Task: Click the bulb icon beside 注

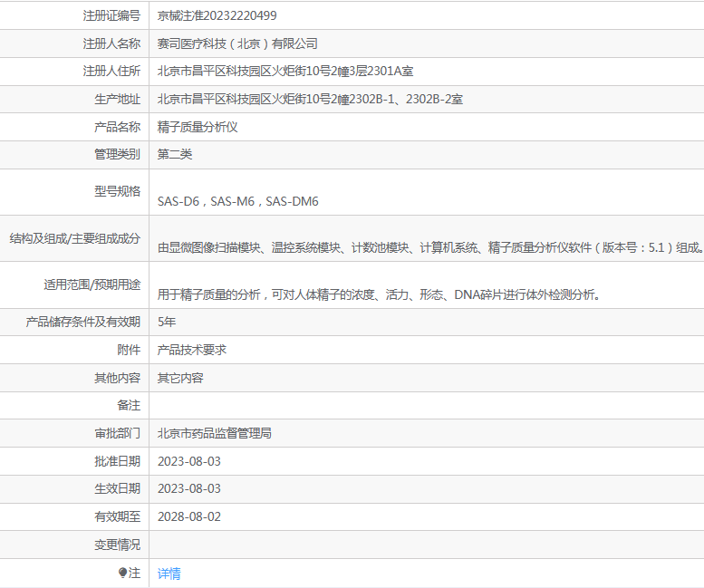Action: [122, 573]
